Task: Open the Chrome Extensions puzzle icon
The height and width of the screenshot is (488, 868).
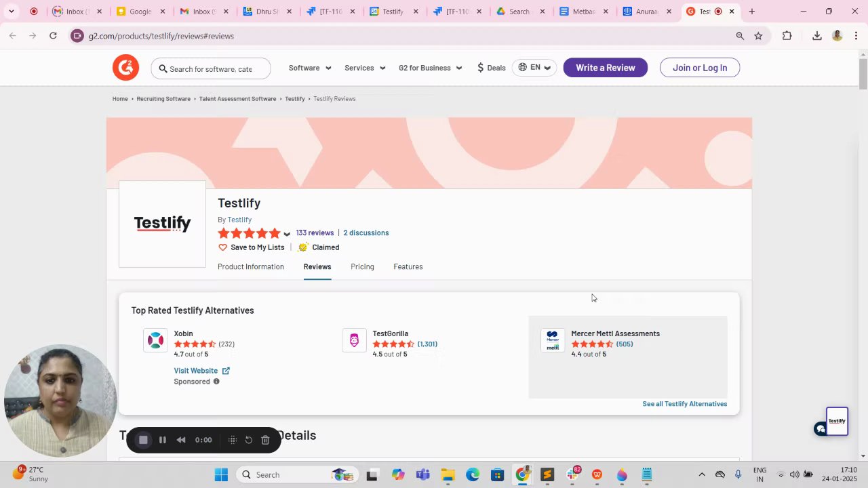Action: 787,36
